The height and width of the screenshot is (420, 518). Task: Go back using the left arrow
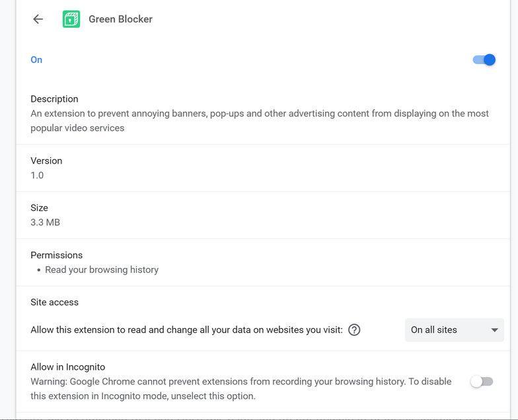pyautogui.click(x=38, y=19)
